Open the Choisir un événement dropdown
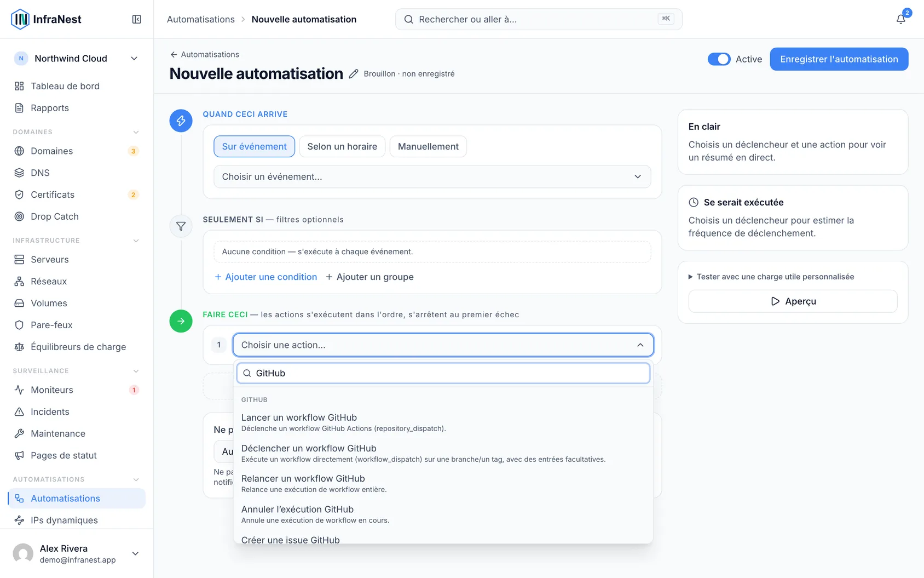Screen dimensions: 924x578 point(432,176)
